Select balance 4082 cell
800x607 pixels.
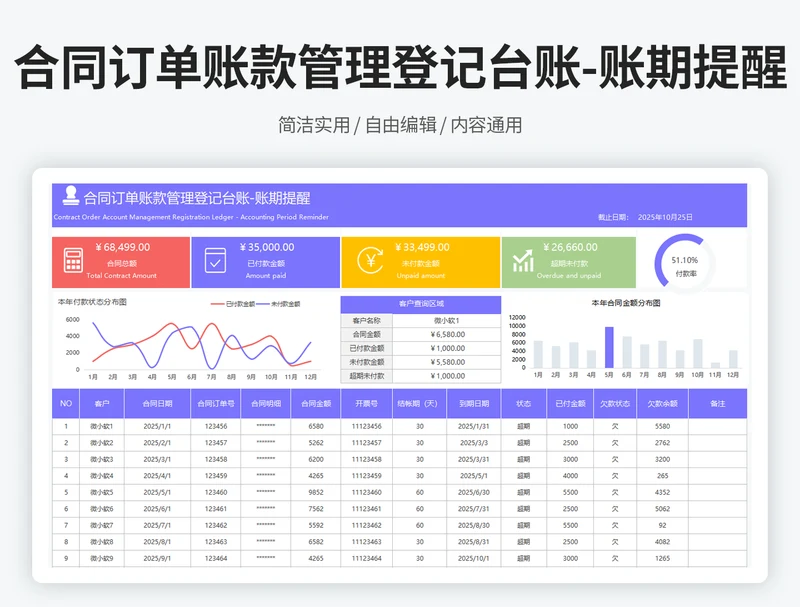pyautogui.click(x=662, y=542)
